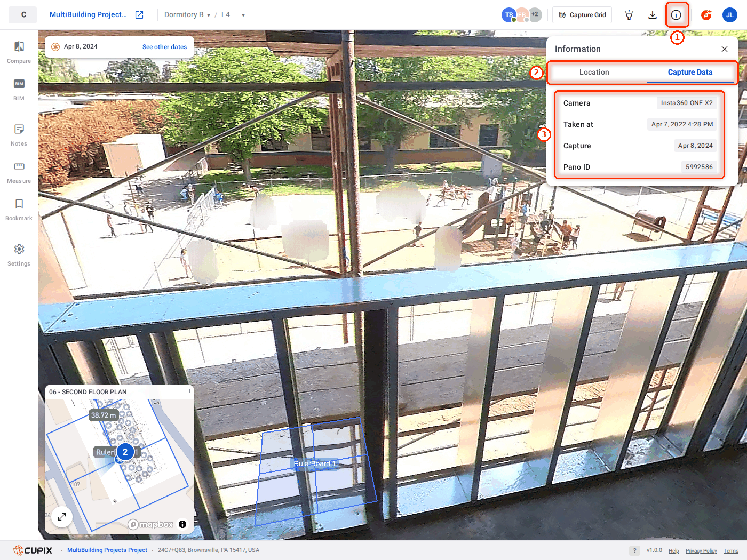Viewport: 747px width, 560px height.
Task: Open the Capture Grid view
Action: point(582,15)
